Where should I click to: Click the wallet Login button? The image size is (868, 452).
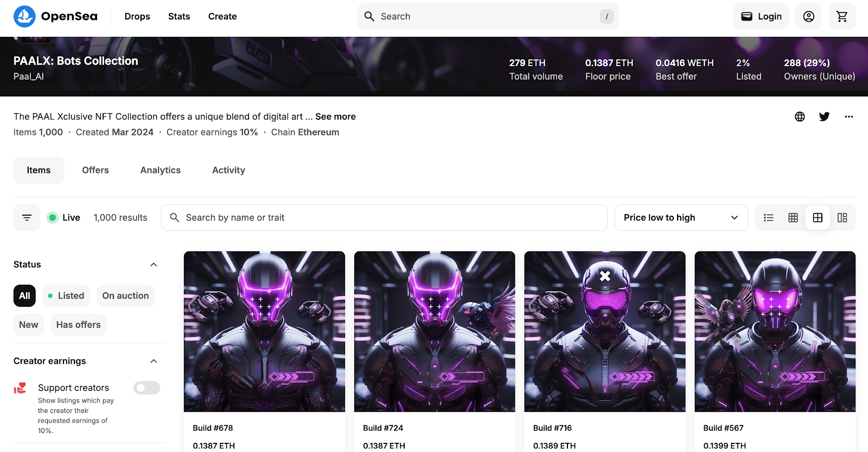tap(761, 16)
